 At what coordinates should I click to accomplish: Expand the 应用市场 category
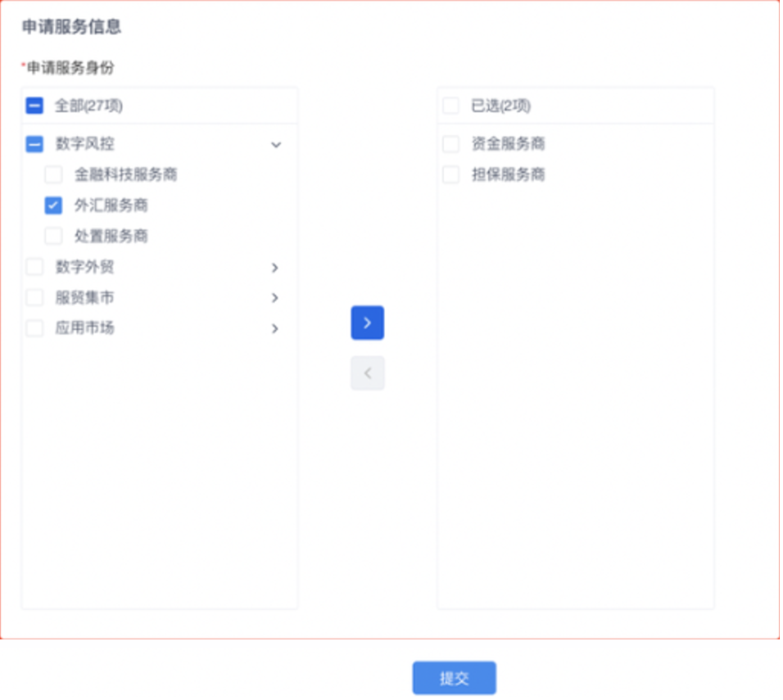click(x=275, y=328)
